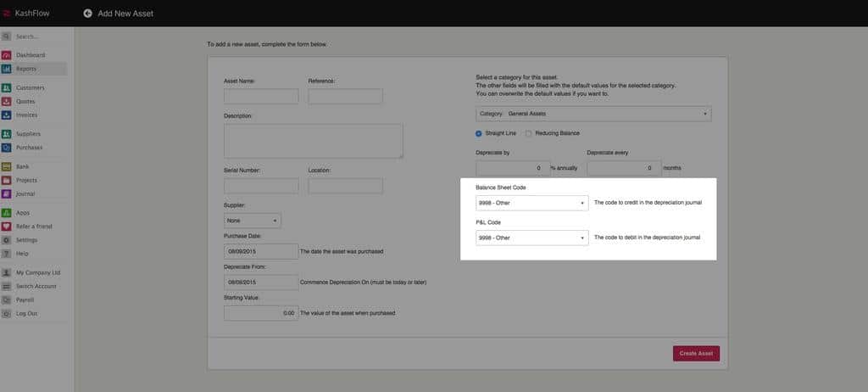This screenshot has width=868, height=392.
Task: Open the Invoices sidebar icon
Action: pos(7,115)
